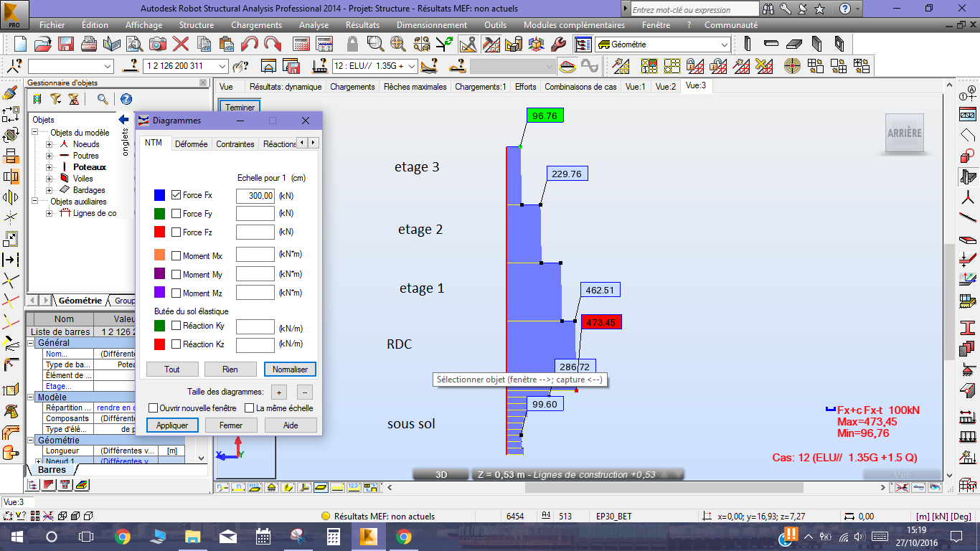Click the Normaliser button

tap(290, 369)
